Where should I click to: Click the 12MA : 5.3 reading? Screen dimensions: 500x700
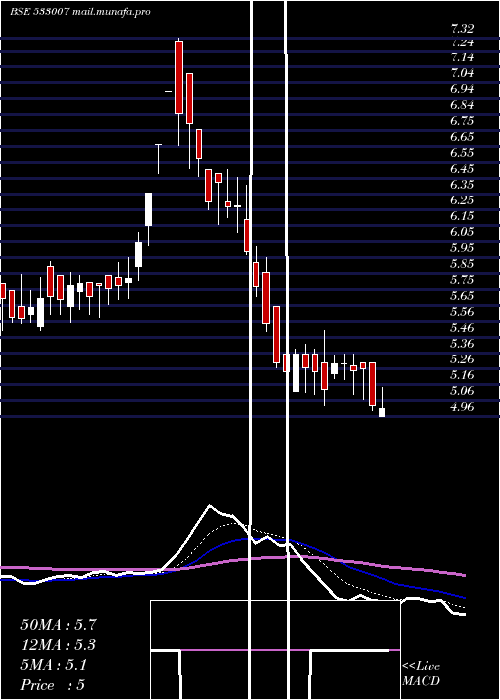click(x=58, y=645)
